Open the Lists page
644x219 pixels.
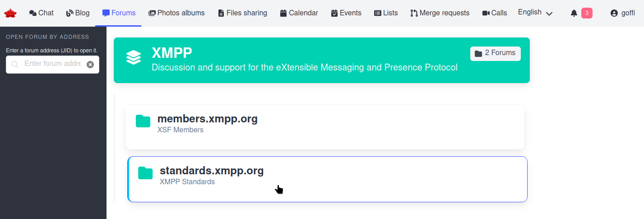pyautogui.click(x=386, y=13)
